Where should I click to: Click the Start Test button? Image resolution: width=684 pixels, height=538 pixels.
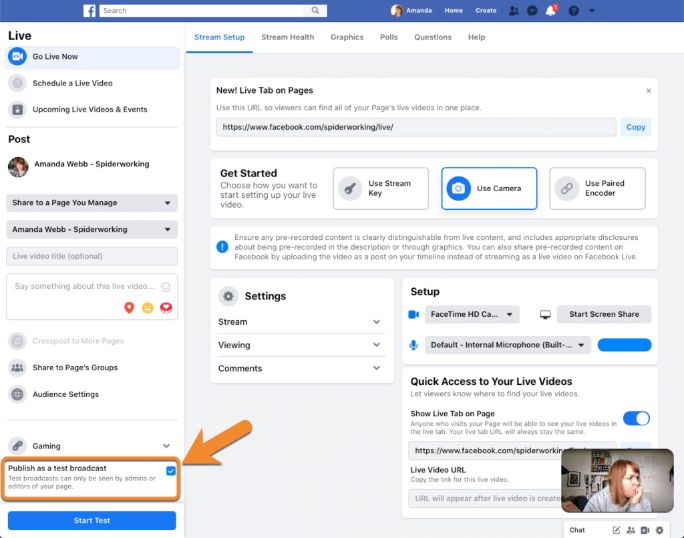92,521
